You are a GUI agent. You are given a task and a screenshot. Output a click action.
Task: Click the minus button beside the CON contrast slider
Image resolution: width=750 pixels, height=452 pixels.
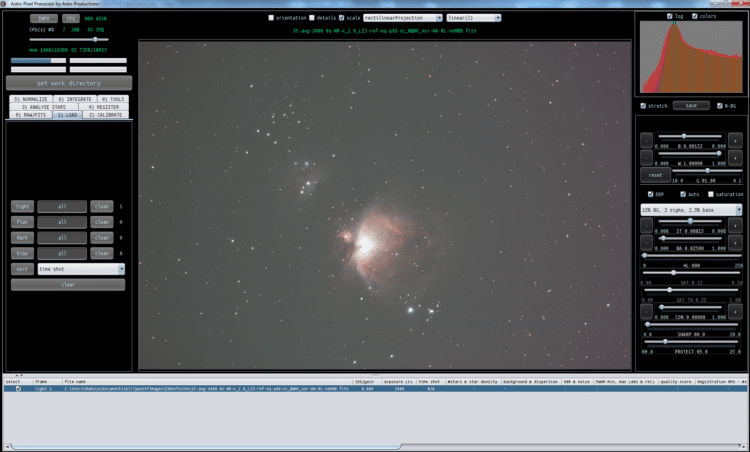point(646,311)
